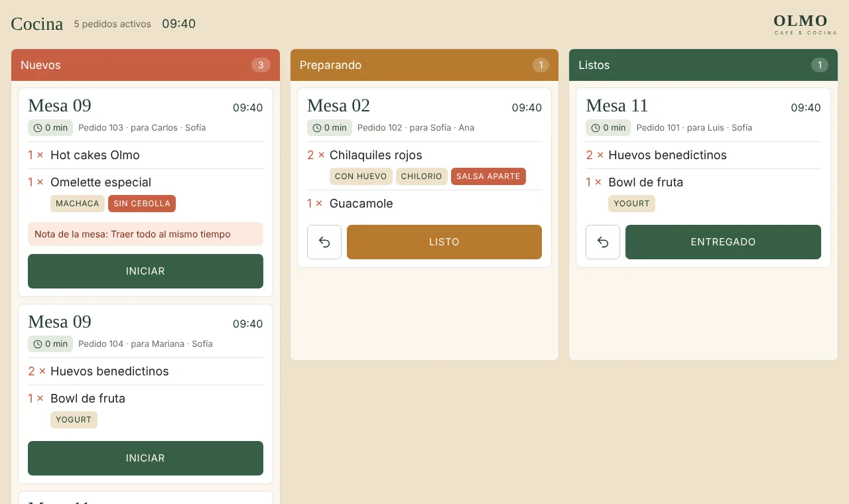This screenshot has height=504, width=849.
Task: Click the 0 min timer badge on Pedido 101
Action: click(x=608, y=128)
